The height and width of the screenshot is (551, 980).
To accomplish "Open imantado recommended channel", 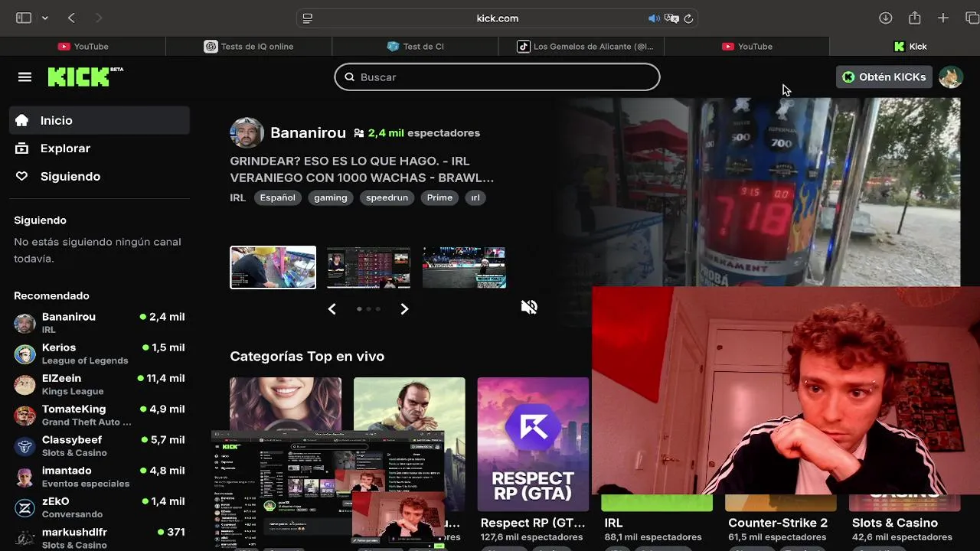I will (100, 477).
